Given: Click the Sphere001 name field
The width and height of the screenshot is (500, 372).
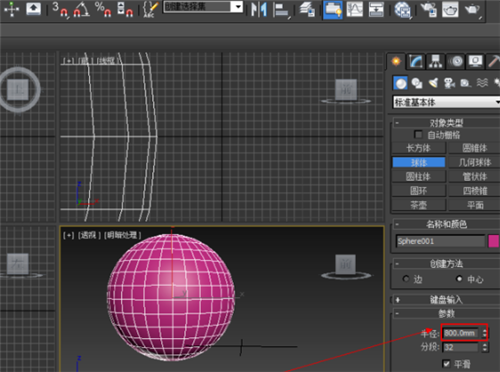Looking at the screenshot, I should pos(440,241).
